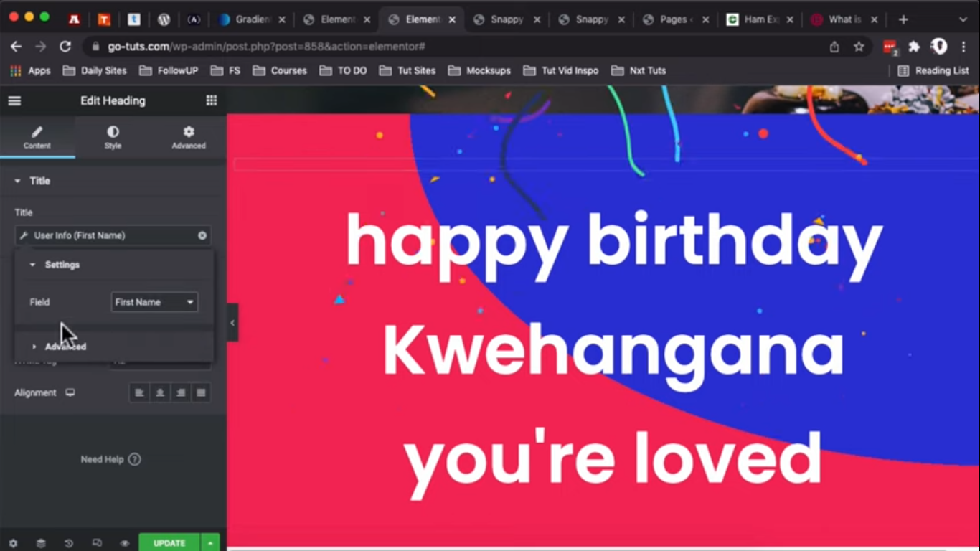Close the 'What is' browser tab

(x=875, y=20)
